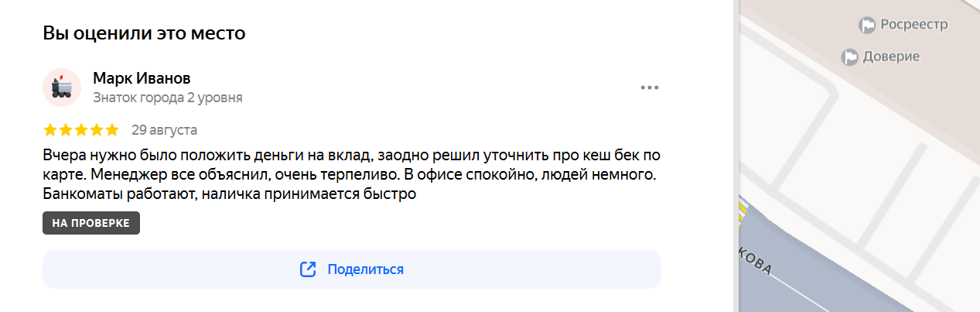Click Марк Иванов's robot avatar picture
The width and height of the screenshot is (980, 312).
click(62, 87)
